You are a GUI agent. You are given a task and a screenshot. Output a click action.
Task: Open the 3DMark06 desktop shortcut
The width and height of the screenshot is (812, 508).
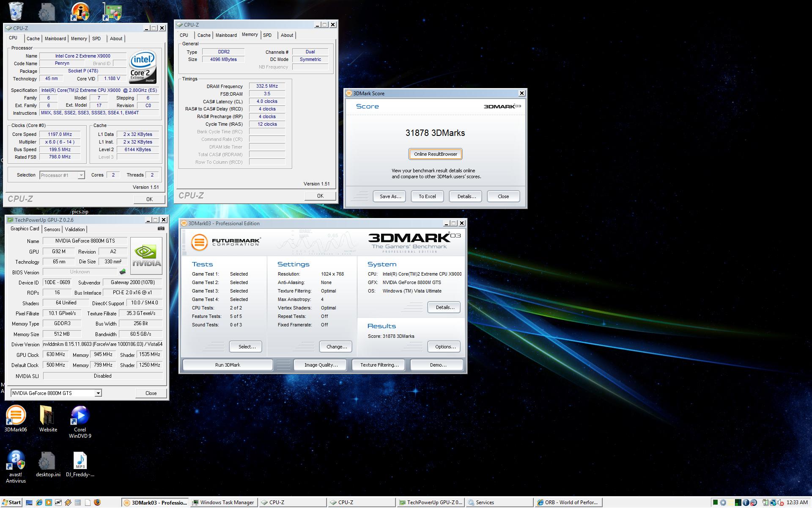[16, 419]
